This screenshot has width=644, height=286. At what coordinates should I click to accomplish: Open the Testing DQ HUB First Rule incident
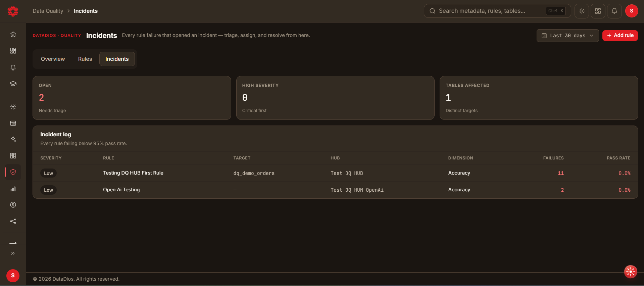[133, 173]
